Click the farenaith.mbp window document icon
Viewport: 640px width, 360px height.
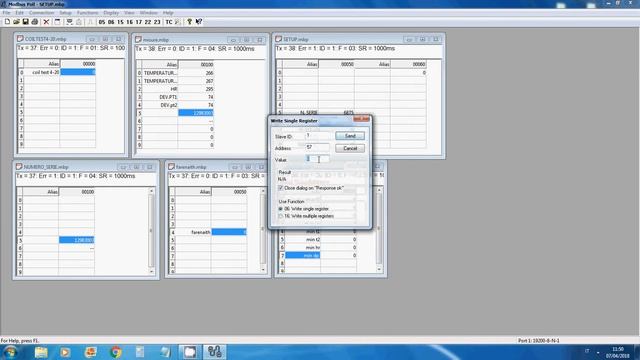(x=171, y=167)
